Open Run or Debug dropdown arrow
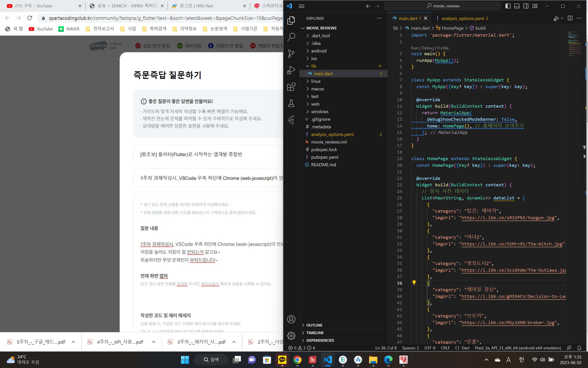The height and width of the screenshot is (368, 588). pyautogui.click(x=562, y=18)
